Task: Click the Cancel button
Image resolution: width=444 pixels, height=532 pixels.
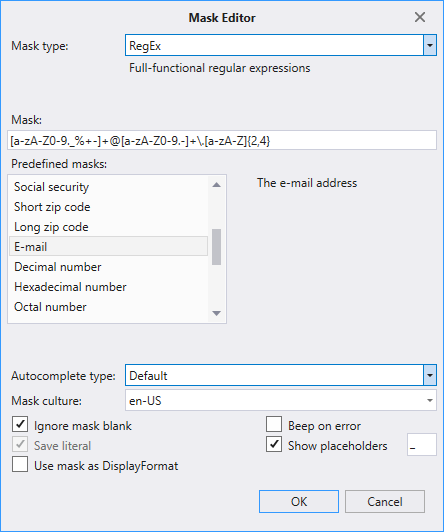Action: pos(385,501)
